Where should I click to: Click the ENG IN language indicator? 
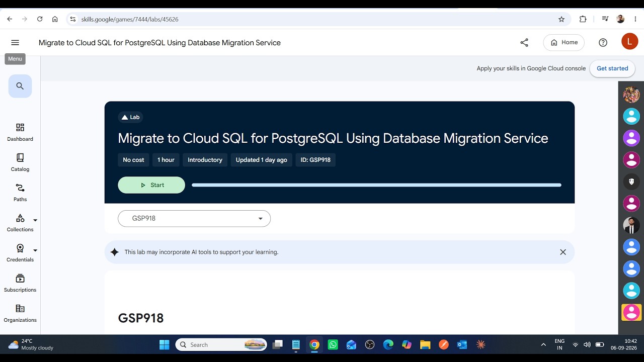tap(559, 344)
